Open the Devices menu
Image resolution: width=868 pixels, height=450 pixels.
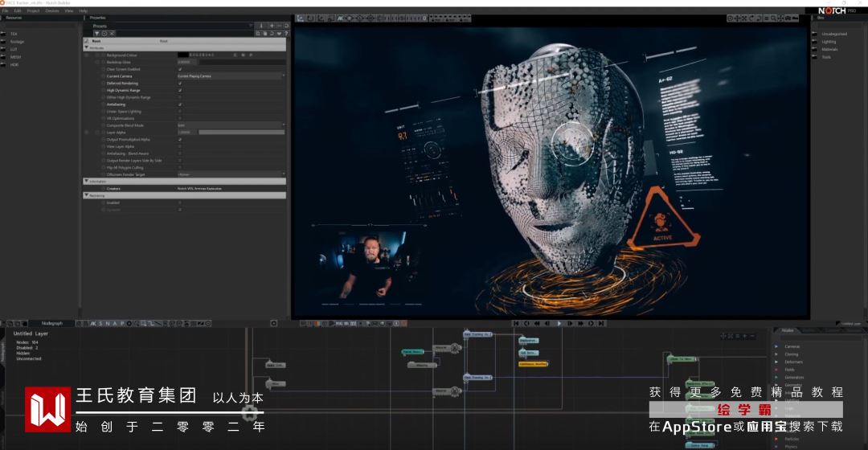52,10
